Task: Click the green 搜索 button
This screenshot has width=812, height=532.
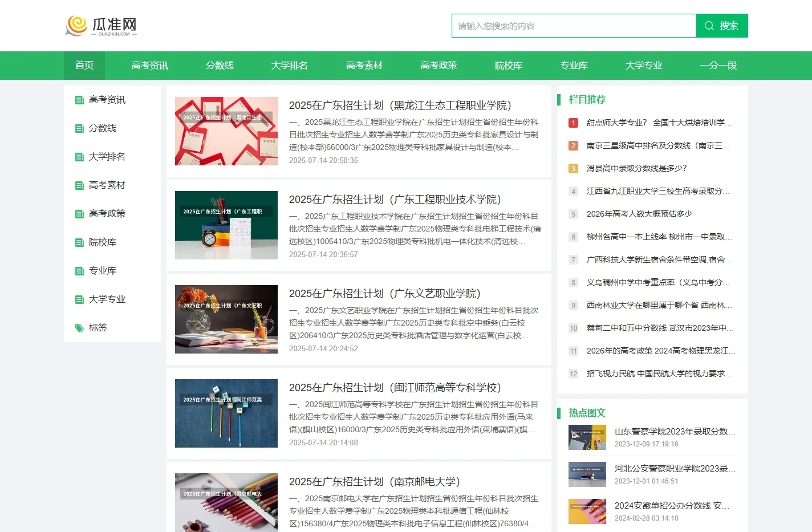Action: (x=722, y=26)
